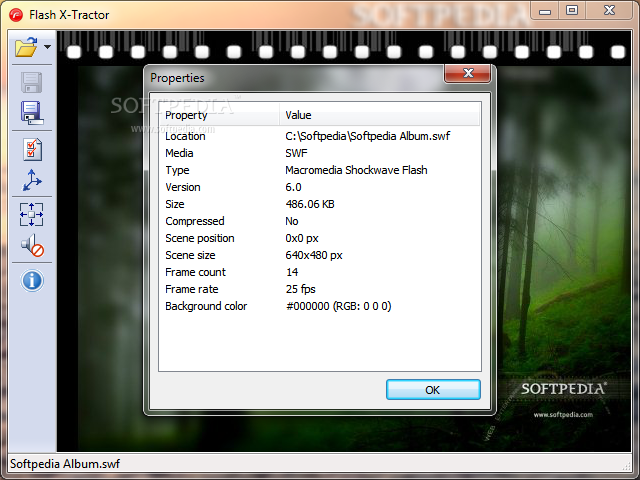Open a file with the folder icon

26,47
